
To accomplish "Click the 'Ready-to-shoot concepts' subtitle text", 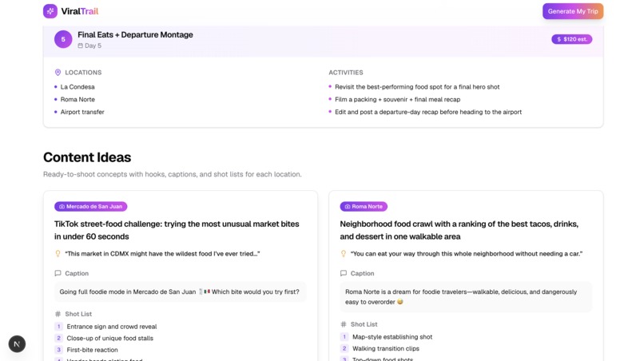I will click(x=172, y=174).
